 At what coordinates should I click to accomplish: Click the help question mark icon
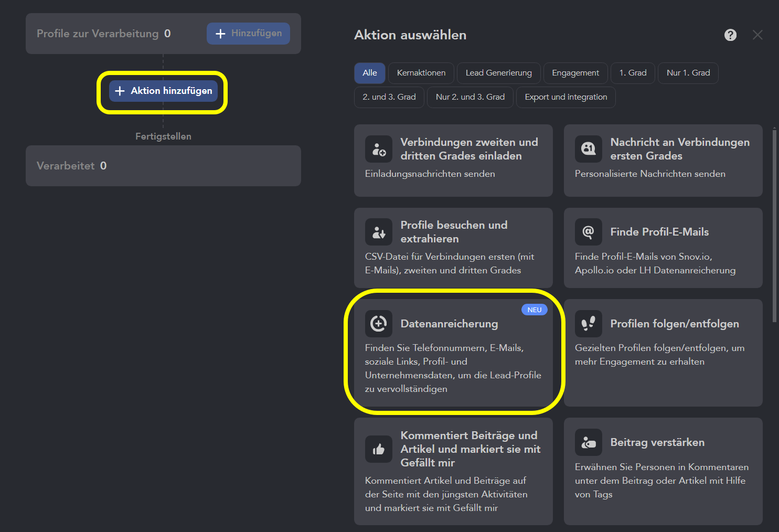click(x=730, y=35)
